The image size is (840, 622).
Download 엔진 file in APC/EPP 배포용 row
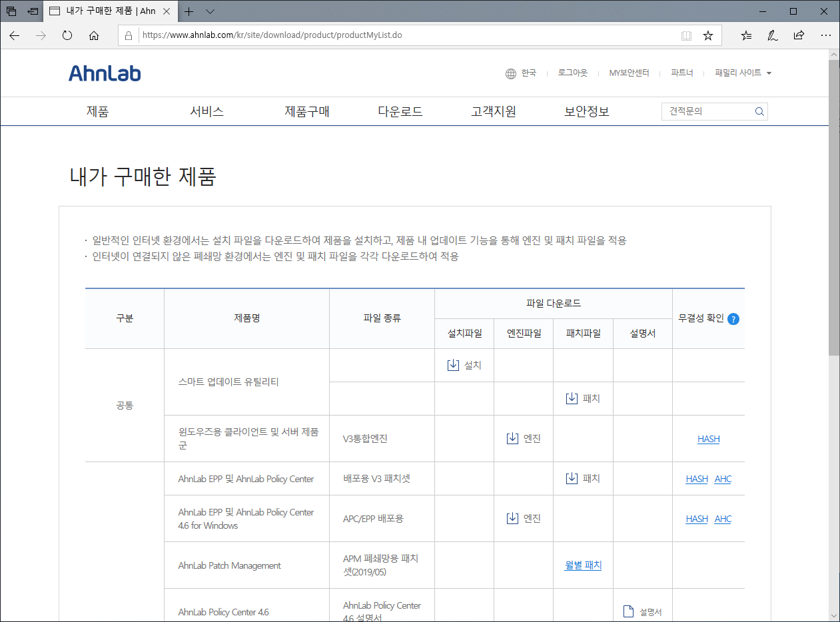point(524,518)
